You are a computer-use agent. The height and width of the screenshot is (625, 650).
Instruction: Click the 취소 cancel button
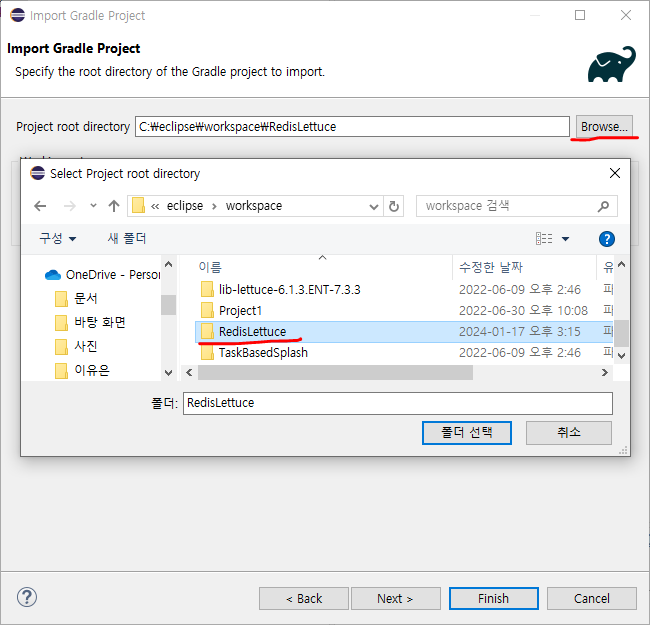click(569, 432)
